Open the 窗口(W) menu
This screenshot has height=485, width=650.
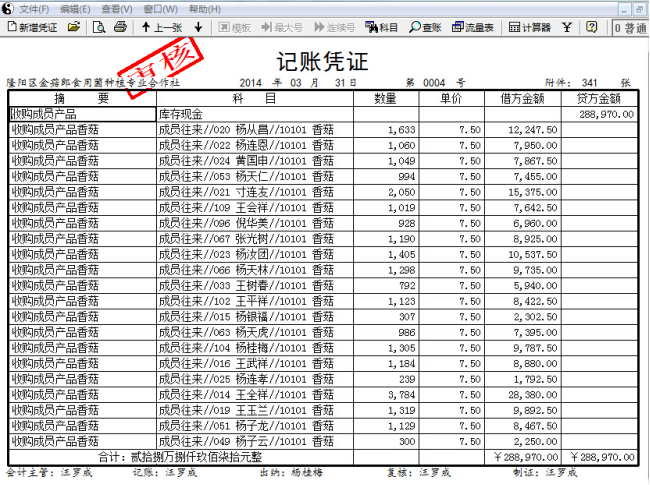point(158,8)
